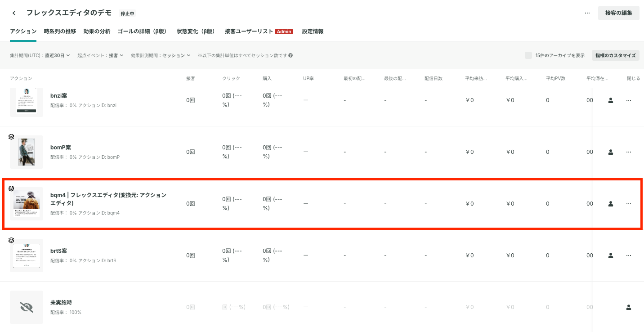
Task: Switch to the 時系列の推移 tab
Action: pos(60,31)
